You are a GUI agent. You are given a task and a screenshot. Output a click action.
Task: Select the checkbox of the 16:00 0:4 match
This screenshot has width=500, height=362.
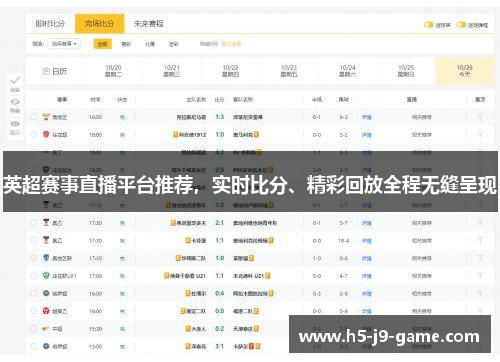pos(34,293)
